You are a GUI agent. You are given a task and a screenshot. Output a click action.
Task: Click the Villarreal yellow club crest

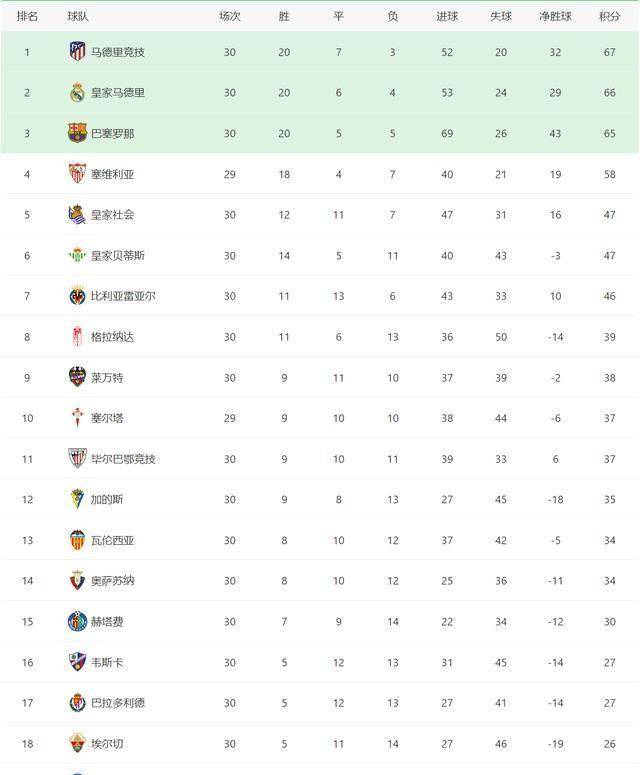pyautogui.click(x=77, y=296)
